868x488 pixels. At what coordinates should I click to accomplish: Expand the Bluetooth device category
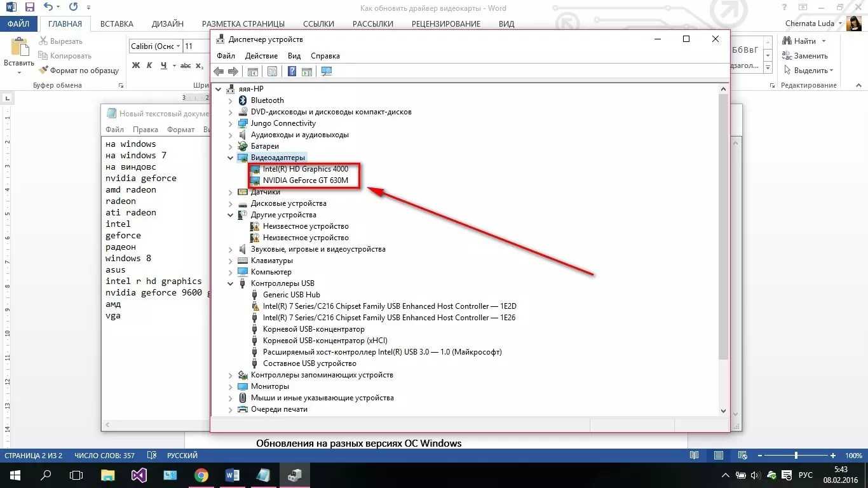(230, 100)
